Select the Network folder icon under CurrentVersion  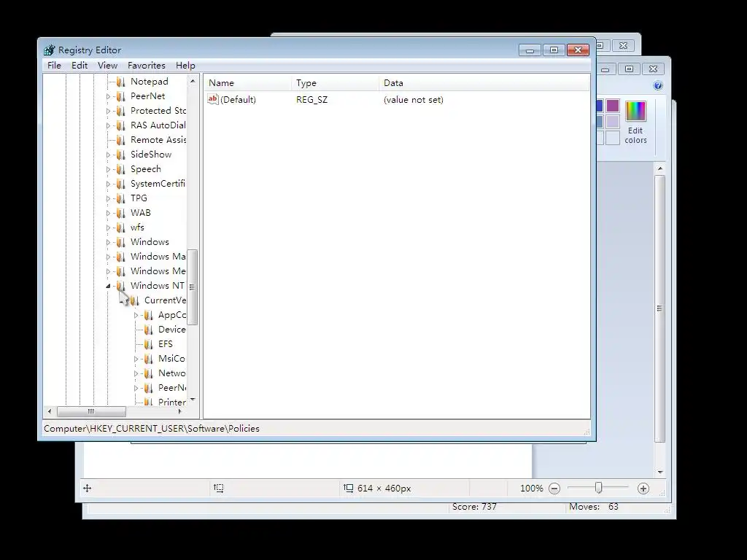point(149,373)
